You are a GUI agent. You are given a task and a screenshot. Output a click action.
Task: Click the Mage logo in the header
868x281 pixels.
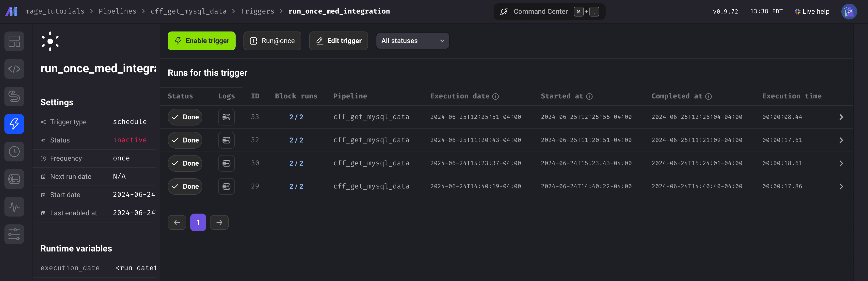(11, 12)
